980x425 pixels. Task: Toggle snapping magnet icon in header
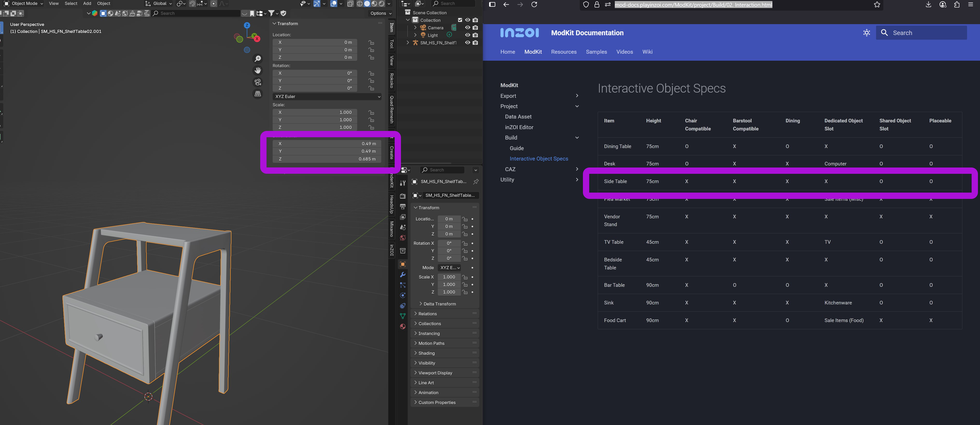(193, 3)
